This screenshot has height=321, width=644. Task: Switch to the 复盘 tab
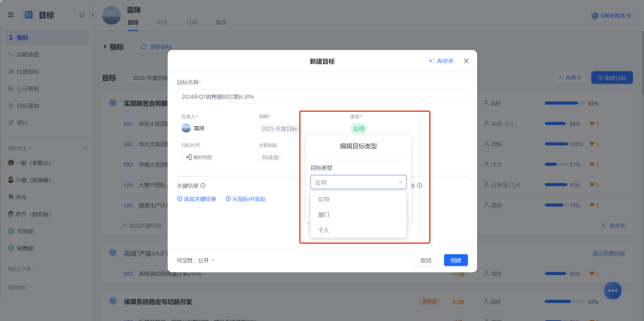tap(221, 23)
